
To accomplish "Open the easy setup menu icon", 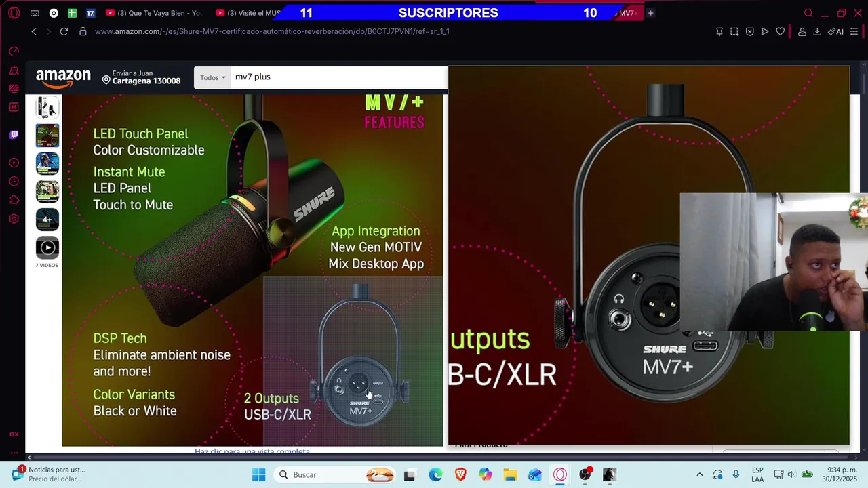I will point(856,31).
